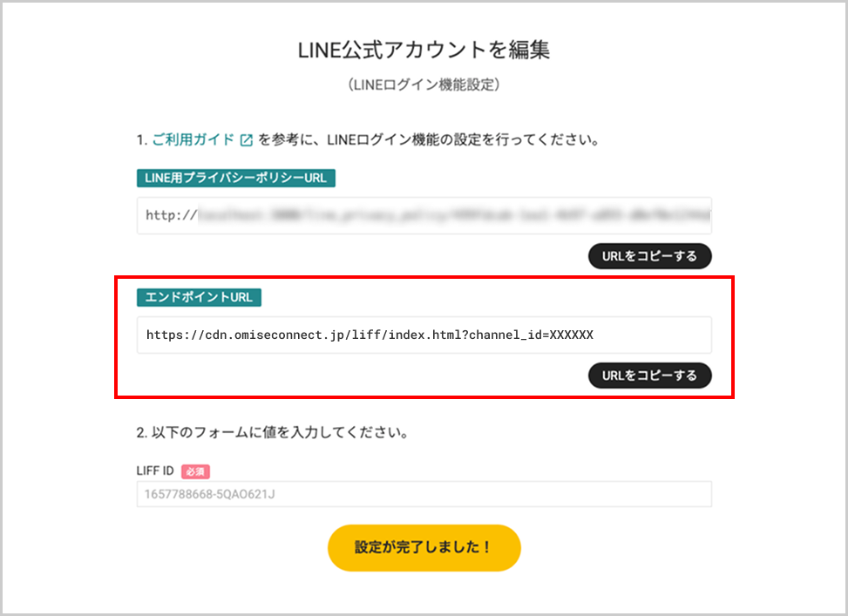Screen dimensions: 848x616
Task: Copy the エンドポイントURL with its button
Action: [x=649, y=376]
